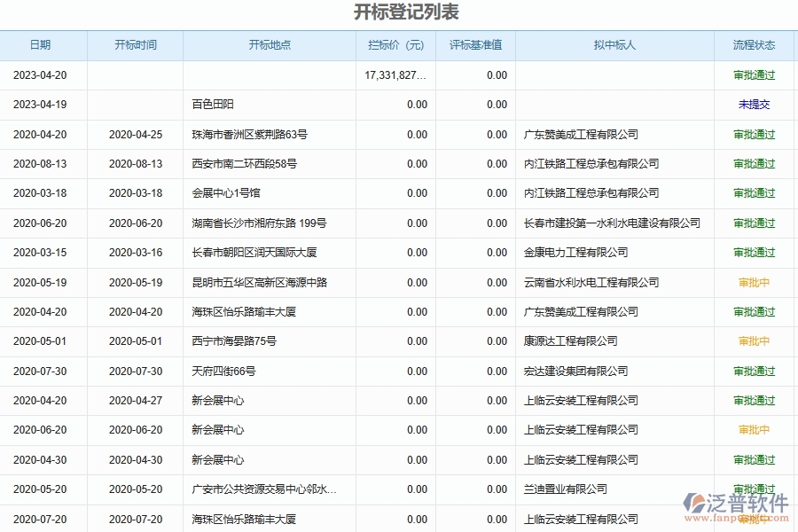
Task: Click 审批通过 for the 天府四街66号 row
Action: point(754,371)
